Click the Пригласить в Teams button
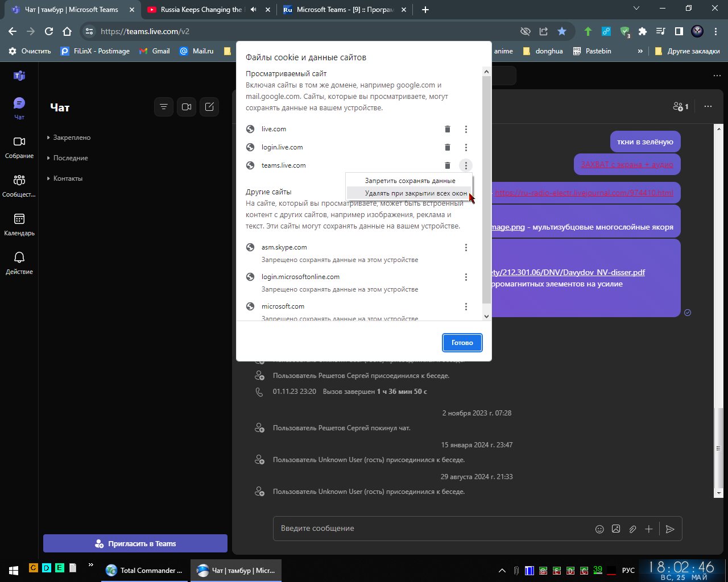 pyautogui.click(x=135, y=543)
